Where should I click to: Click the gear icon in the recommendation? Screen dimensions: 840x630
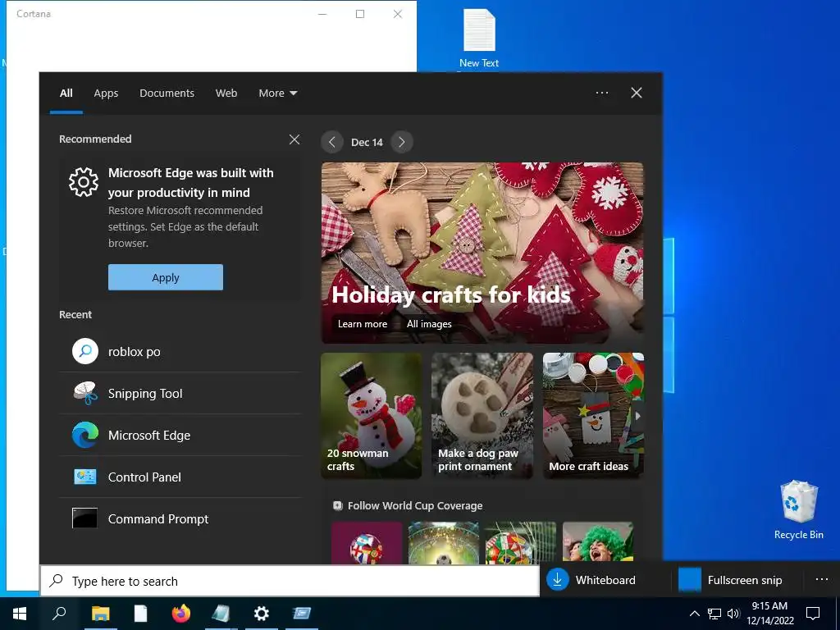coord(84,182)
